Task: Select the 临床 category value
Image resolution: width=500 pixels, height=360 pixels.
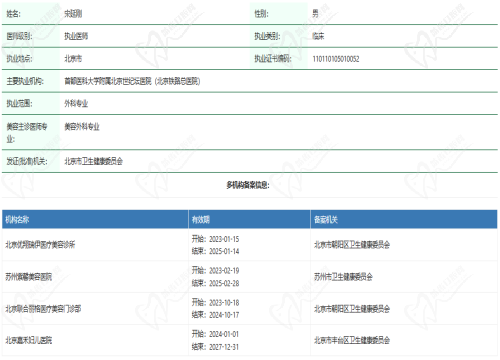Action: 318,36
